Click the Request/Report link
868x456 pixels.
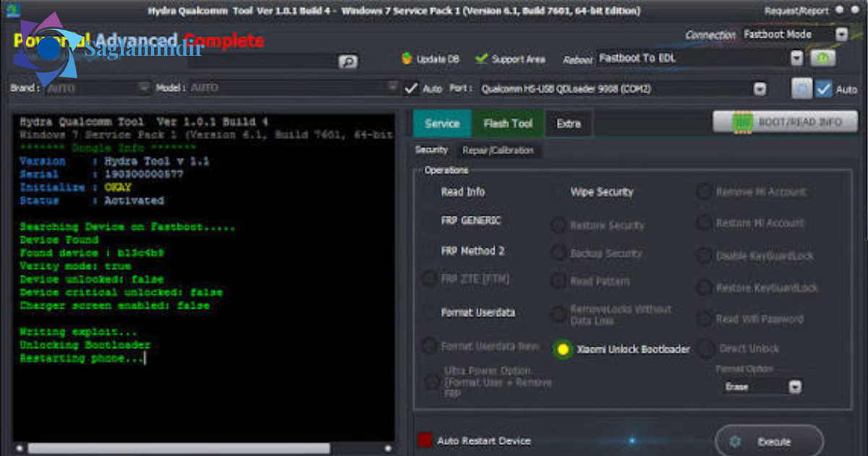(797, 11)
